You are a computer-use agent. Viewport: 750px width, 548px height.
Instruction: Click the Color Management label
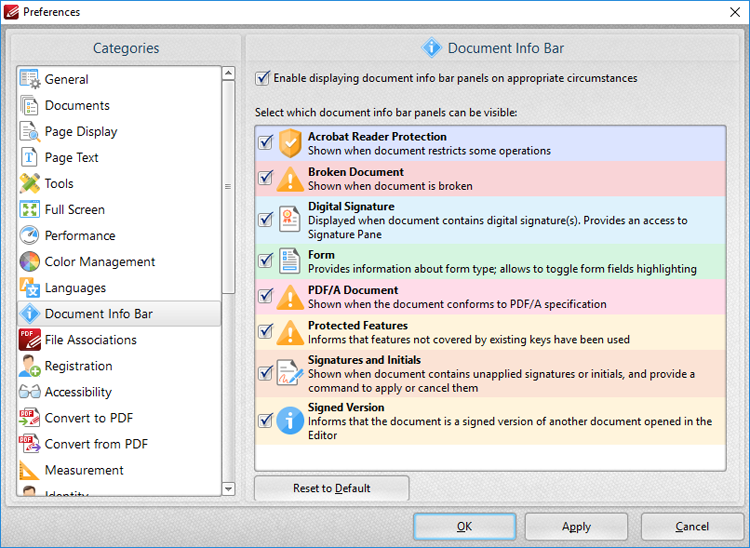point(100,262)
